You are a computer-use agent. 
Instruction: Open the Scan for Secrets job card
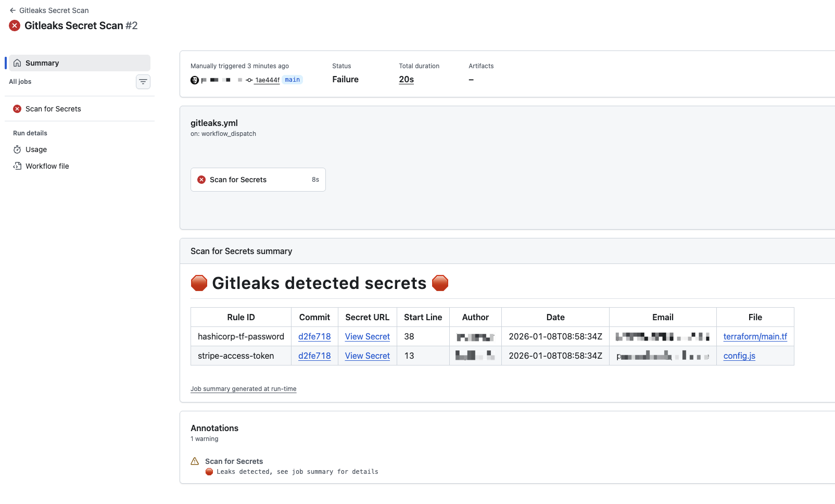[258, 180]
